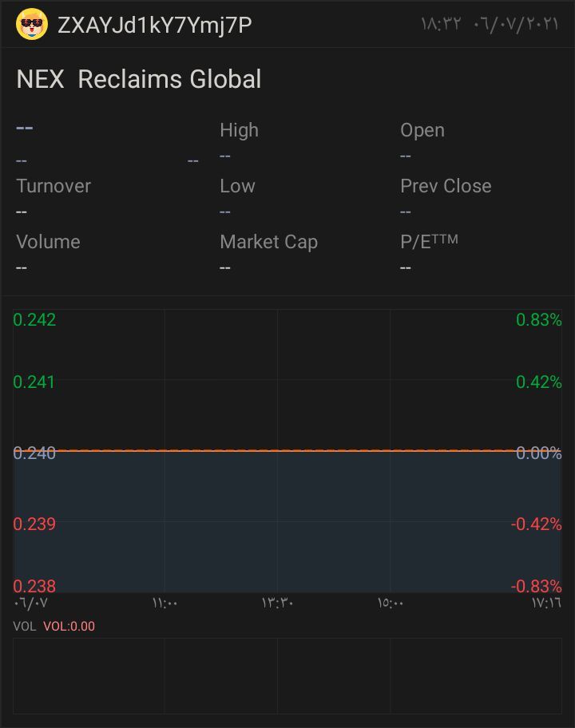Screen dimensions: 575x728
Task: Click the -0.83% red percentage label
Action: [536, 587]
